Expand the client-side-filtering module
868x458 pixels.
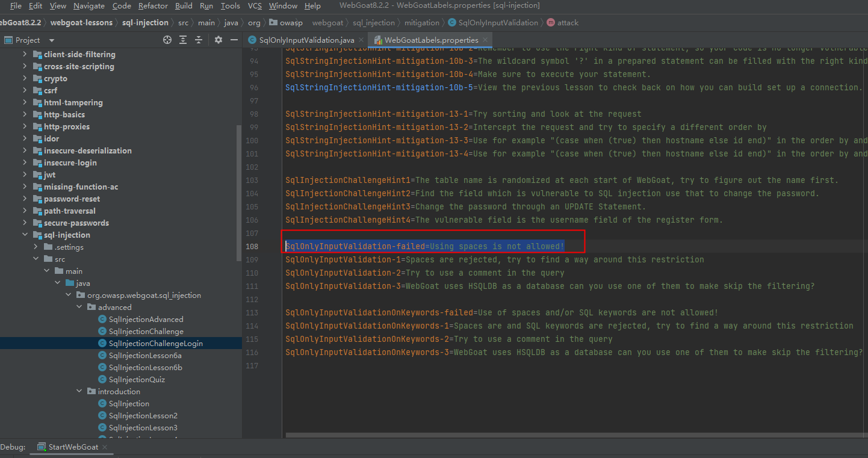point(25,54)
